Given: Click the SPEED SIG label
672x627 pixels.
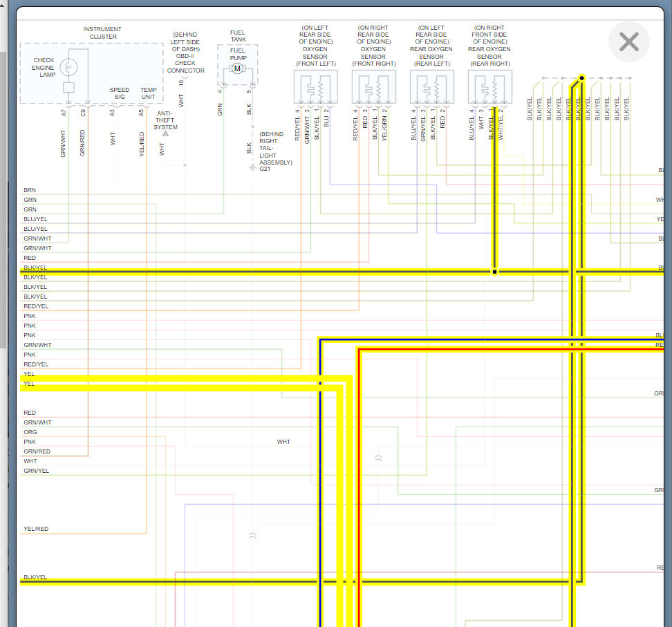Looking at the screenshot, I should (119, 93).
